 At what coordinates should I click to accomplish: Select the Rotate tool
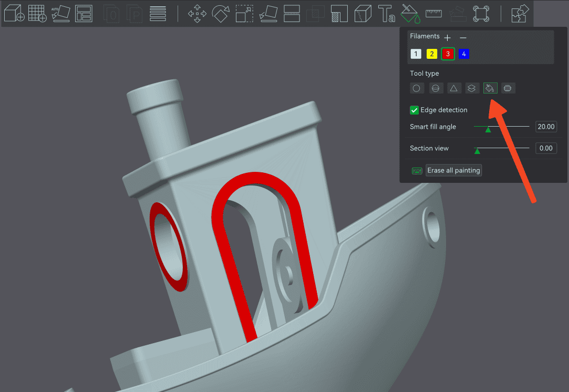pyautogui.click(x=221, y=13)
